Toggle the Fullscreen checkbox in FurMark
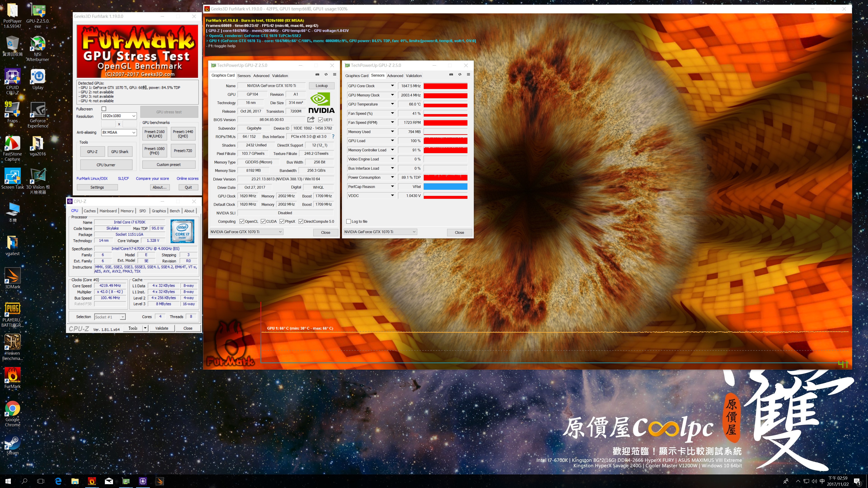 click(x=104, y=109)
